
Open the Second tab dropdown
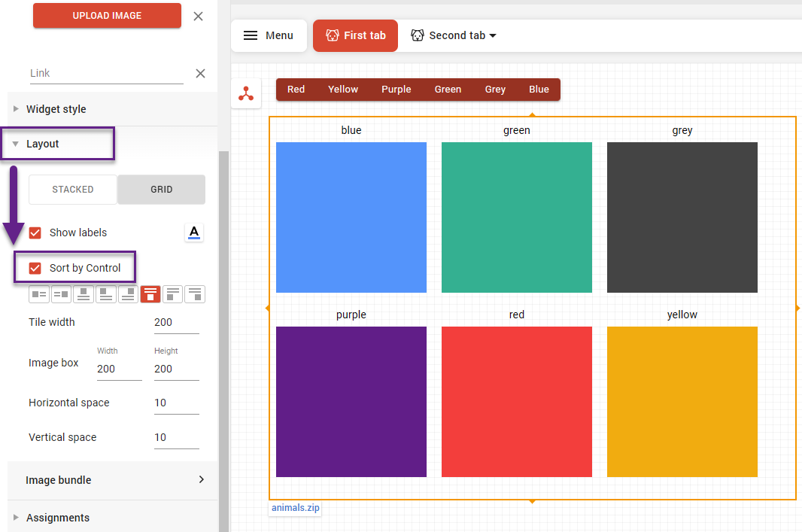454,35
